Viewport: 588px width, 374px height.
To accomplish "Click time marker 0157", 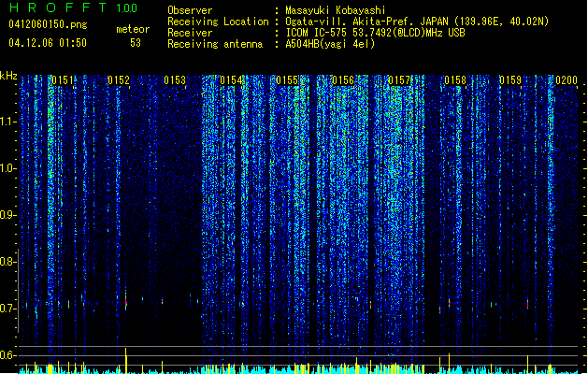I will point(399,80).
